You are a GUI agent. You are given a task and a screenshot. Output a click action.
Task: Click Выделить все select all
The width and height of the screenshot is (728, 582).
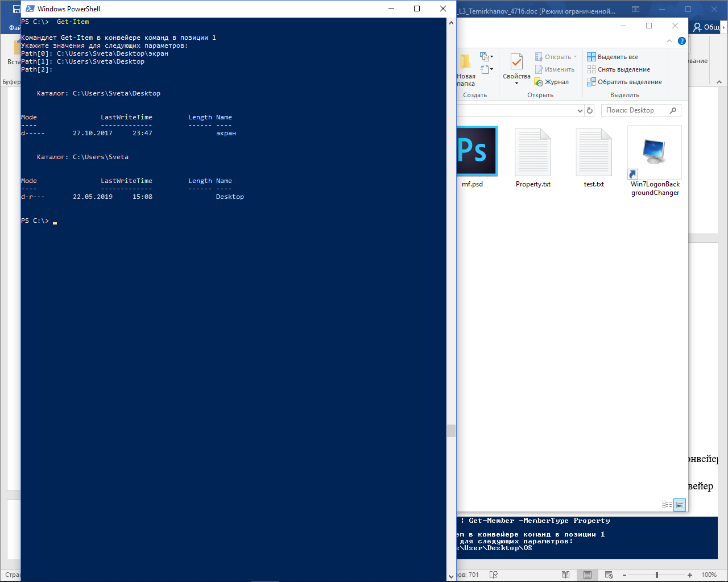pos(613,57)
